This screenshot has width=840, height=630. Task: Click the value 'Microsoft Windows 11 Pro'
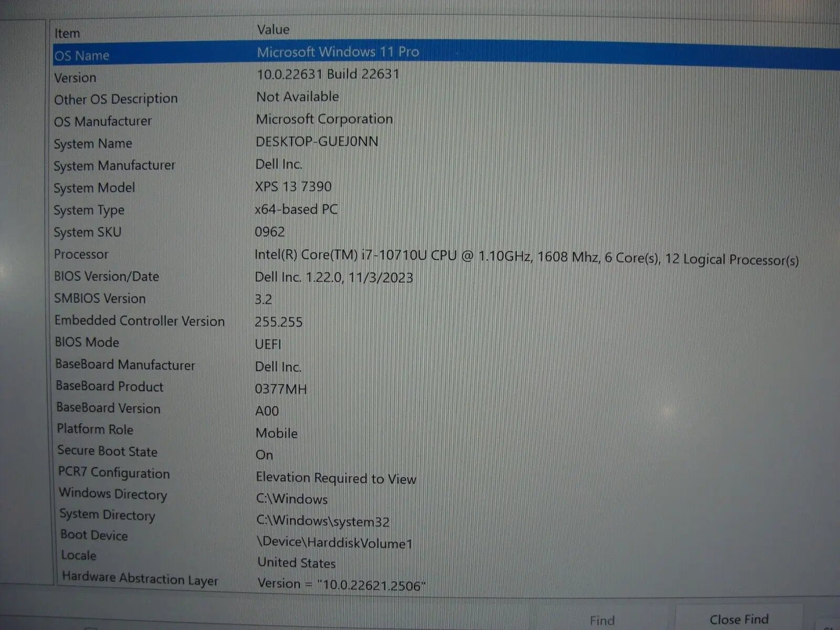(338, 51)
